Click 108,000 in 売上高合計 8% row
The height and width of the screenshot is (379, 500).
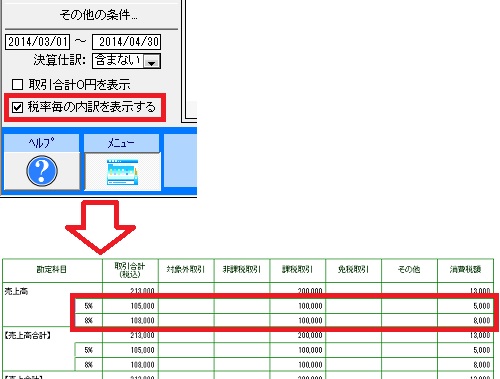click(x=142, y=365)
